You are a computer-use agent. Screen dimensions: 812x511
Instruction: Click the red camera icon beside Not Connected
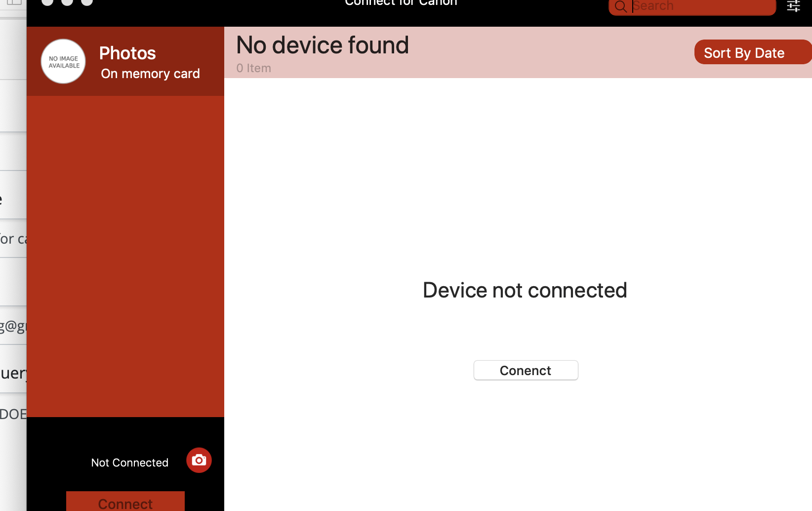click(199, 460)
